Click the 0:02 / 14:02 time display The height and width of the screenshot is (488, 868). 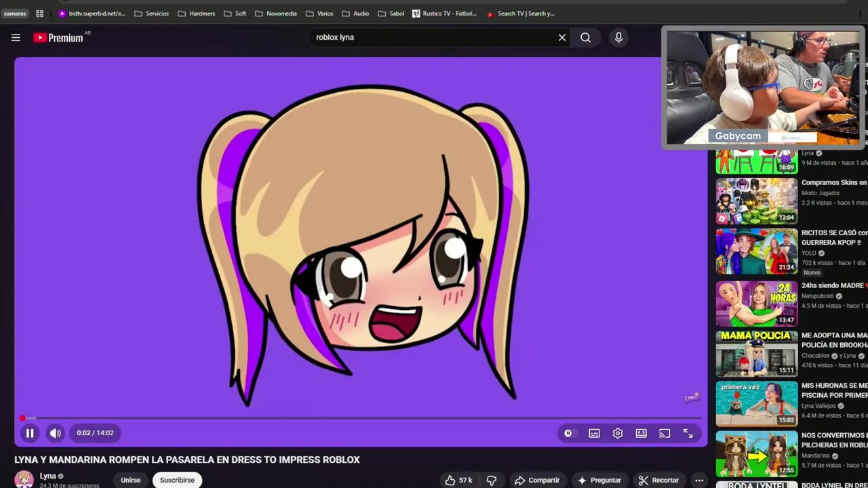(x=95, y=433)
